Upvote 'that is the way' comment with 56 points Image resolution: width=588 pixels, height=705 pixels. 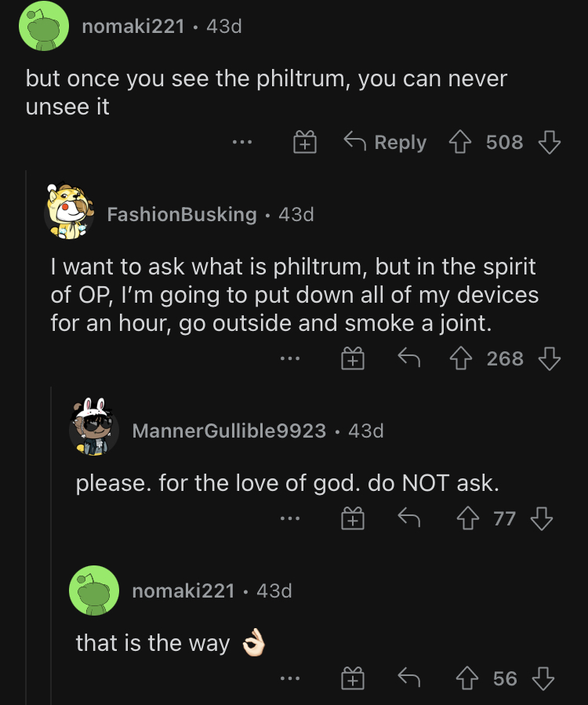(467, 678)
